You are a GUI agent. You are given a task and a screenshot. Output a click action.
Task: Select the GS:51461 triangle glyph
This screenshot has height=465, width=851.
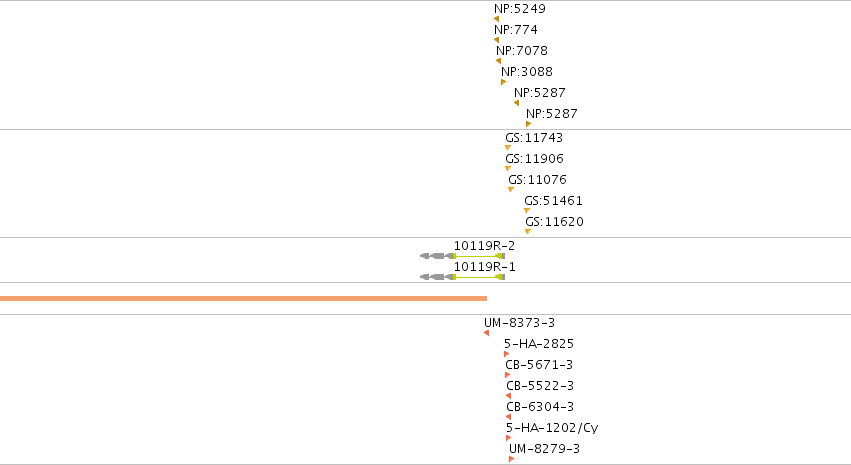[x=527, y=211]
